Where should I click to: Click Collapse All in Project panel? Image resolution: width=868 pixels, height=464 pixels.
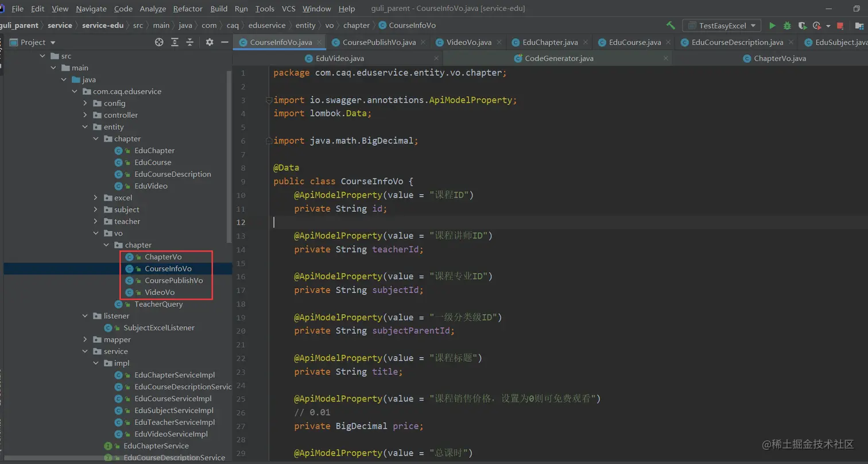189,42
